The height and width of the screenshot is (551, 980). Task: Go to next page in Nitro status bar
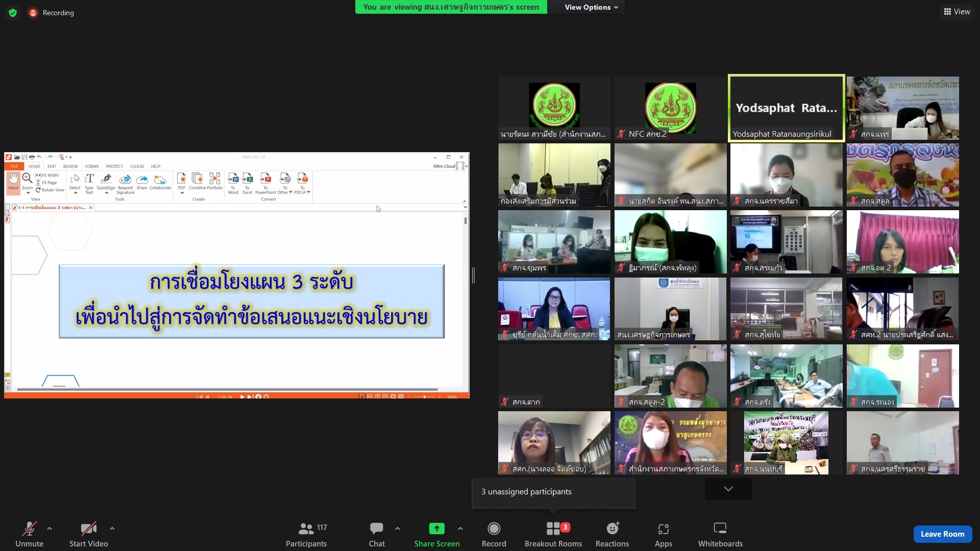coord(242,396)
